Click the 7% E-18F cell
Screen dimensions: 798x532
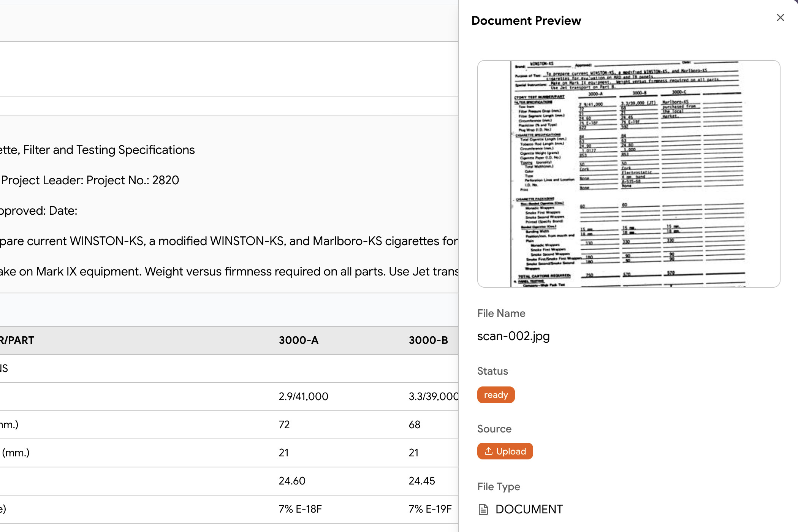[300, 509]
